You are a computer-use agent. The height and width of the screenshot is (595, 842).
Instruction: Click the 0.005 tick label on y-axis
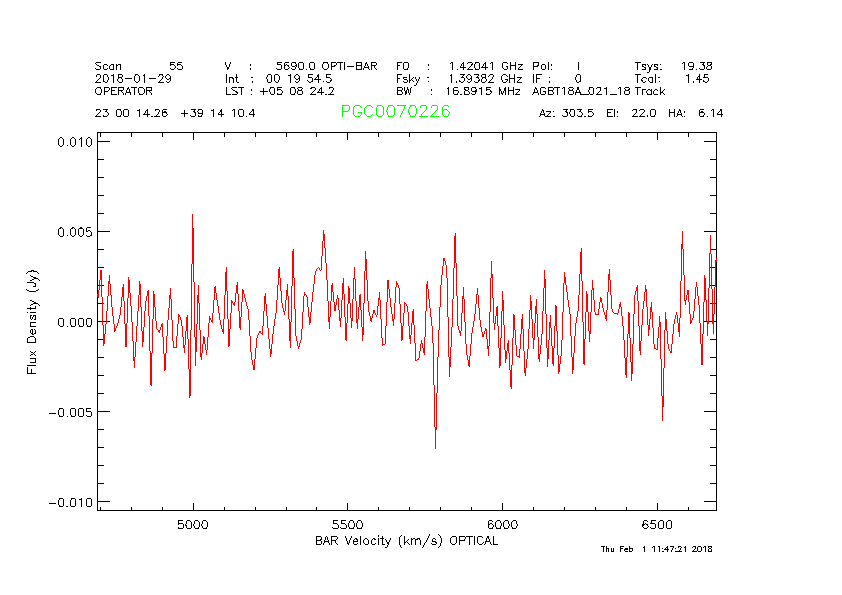tap(73, 232)
